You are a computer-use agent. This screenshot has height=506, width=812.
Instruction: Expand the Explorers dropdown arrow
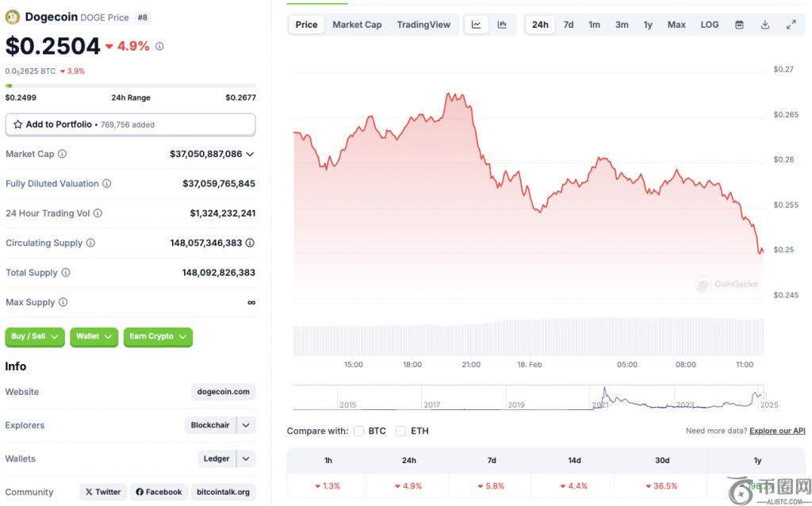247,425
